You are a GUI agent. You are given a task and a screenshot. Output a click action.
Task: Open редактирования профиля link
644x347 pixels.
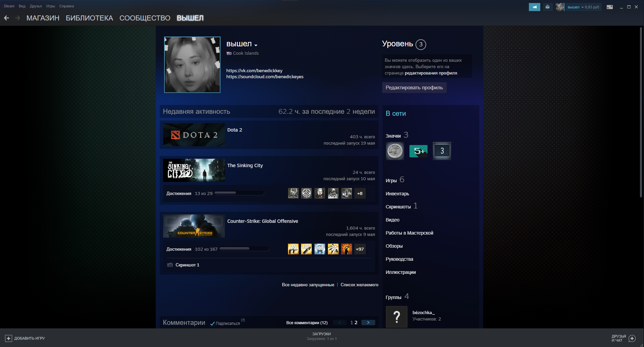(431, 73)
